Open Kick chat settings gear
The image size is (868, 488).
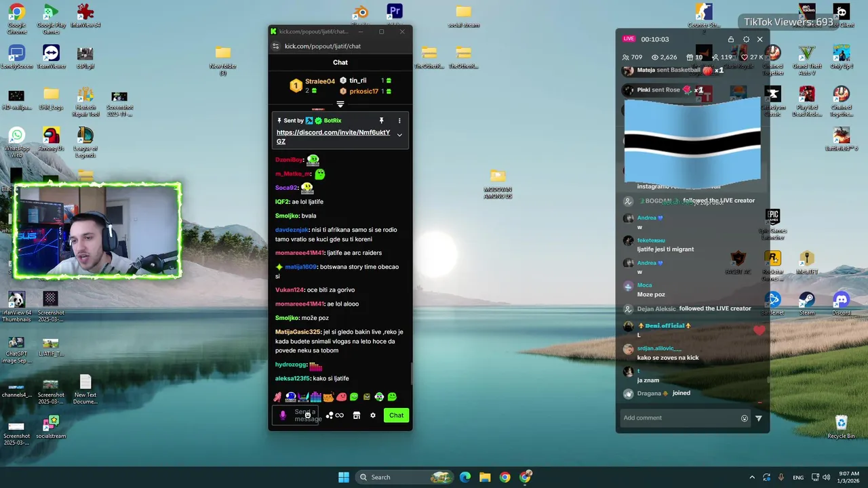[373, 415]
